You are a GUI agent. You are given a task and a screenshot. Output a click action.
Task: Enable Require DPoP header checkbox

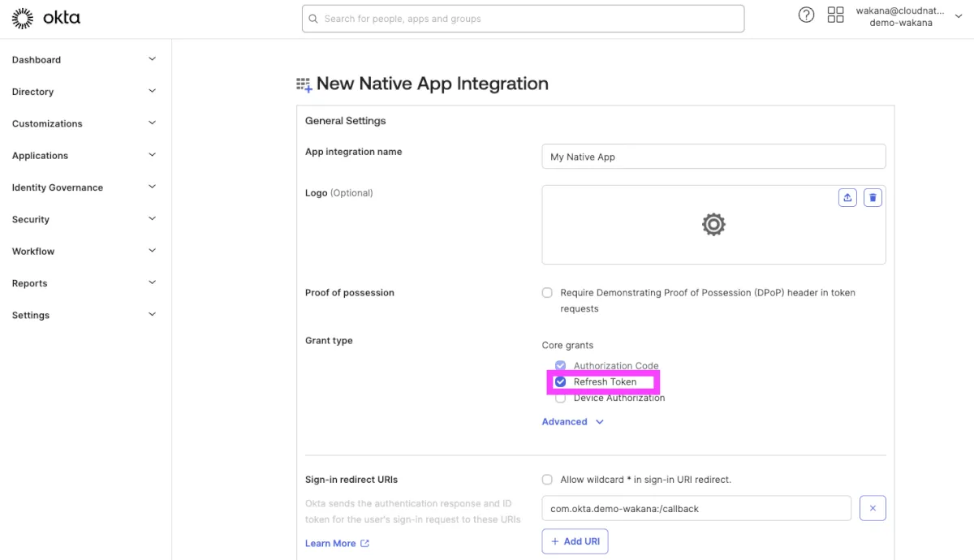pyautogui.click(x=547, y=293)
